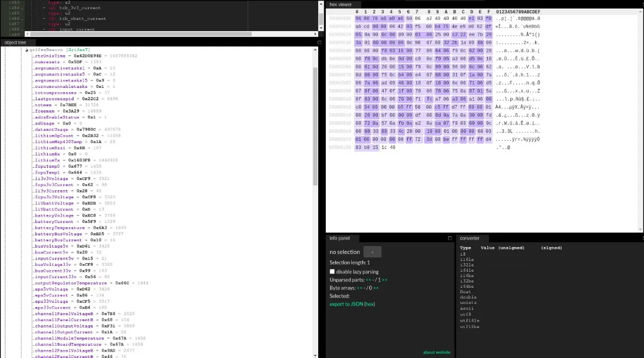Maximize the object tree panel
Screen dimensions: 644x358
pos(319,42)
